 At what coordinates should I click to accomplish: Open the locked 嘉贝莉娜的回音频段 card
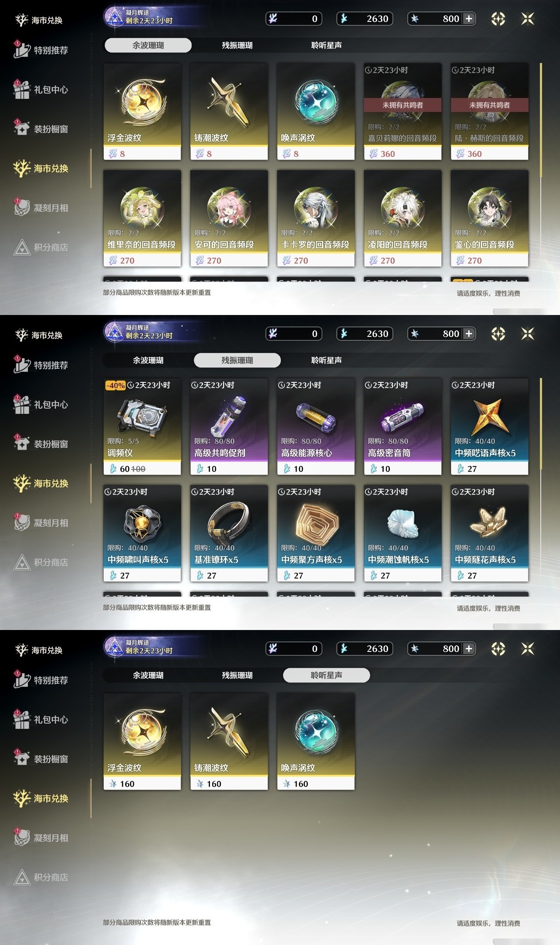click(x=402, y=112)
